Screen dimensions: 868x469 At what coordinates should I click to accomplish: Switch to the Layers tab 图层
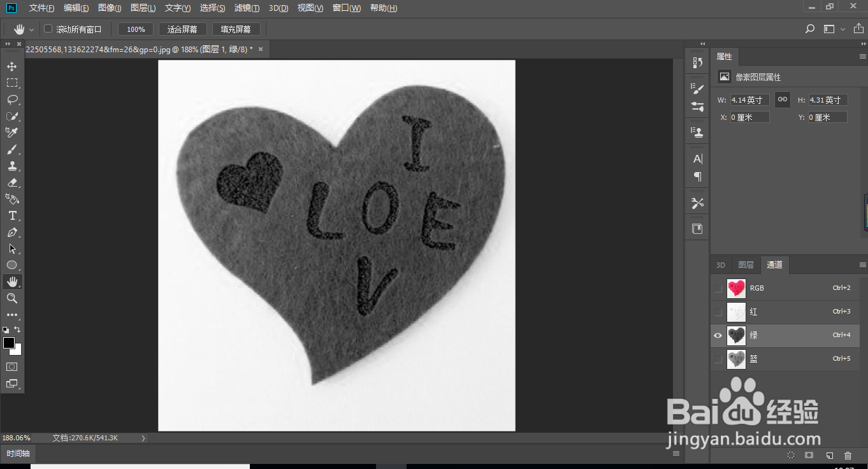click(746, 265)
